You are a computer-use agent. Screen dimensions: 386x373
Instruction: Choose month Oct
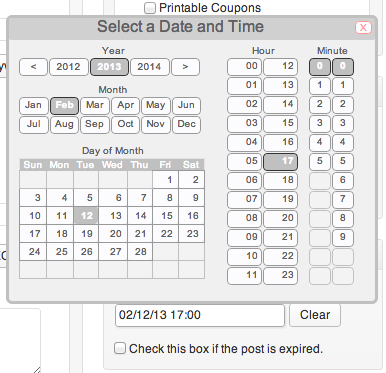pos(125,125)
